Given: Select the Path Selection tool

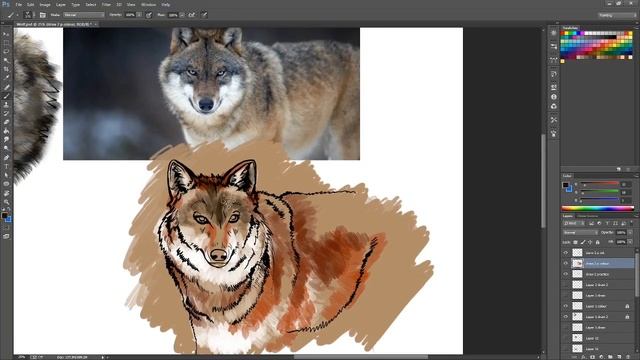Looking at the screenshot, I should click(6, 175).
